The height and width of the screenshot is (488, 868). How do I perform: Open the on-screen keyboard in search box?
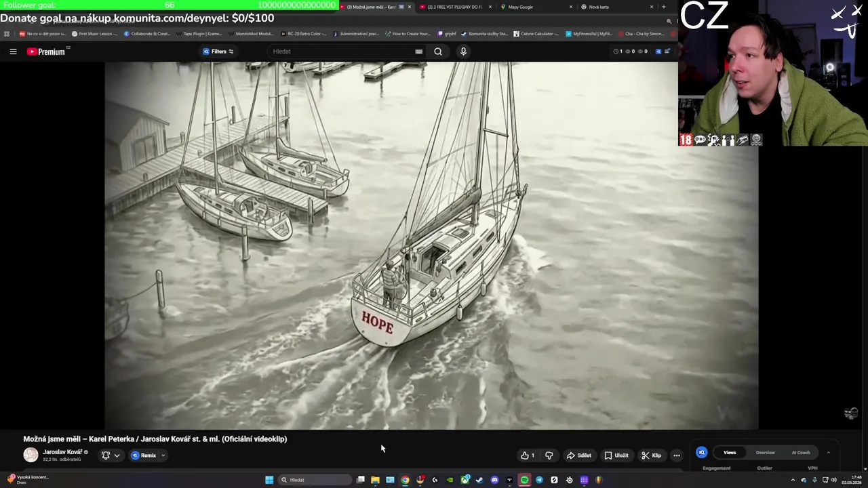click(418, 52)
